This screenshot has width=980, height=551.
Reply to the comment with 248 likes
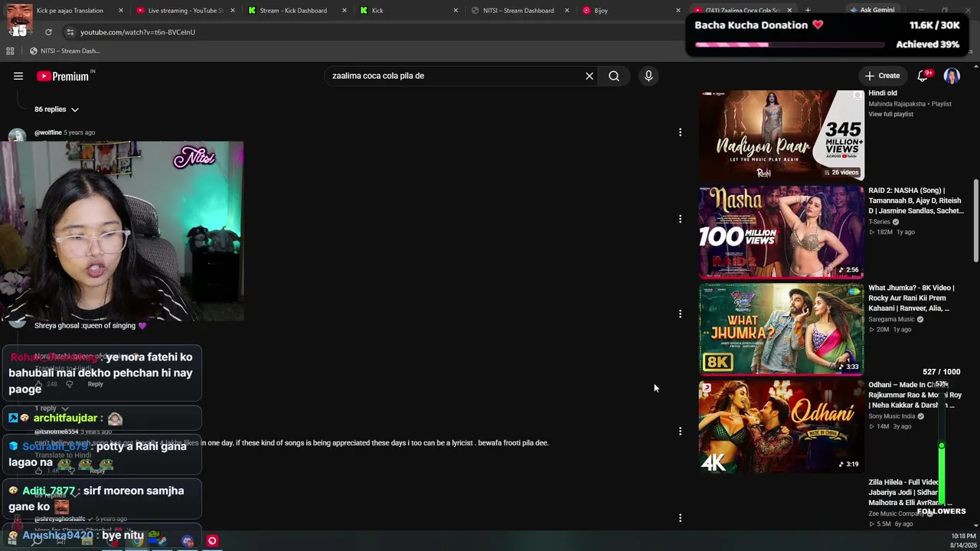pos(95,384)
